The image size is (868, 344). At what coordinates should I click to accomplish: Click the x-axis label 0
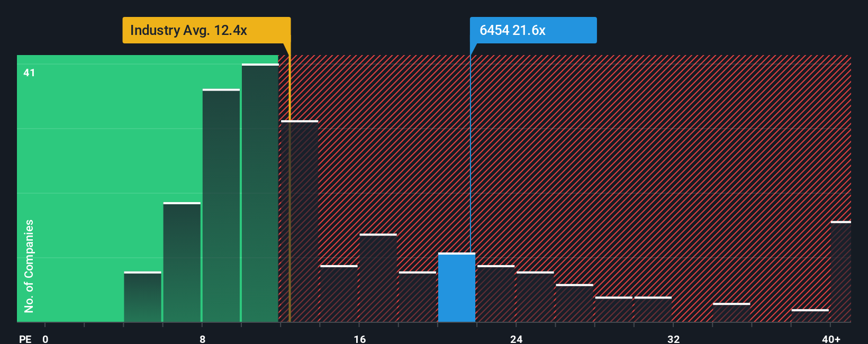(x=46, y=339)
